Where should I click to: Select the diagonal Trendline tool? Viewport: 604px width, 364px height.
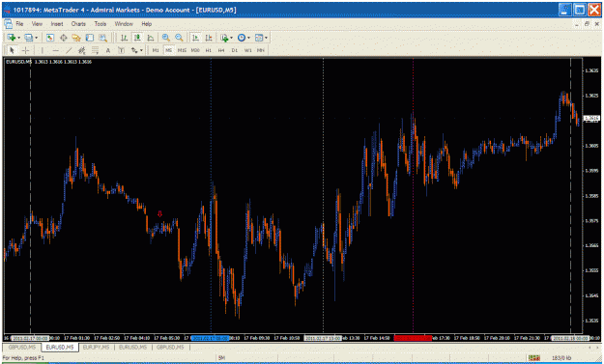pyautogui.click(x=69, y=50)
